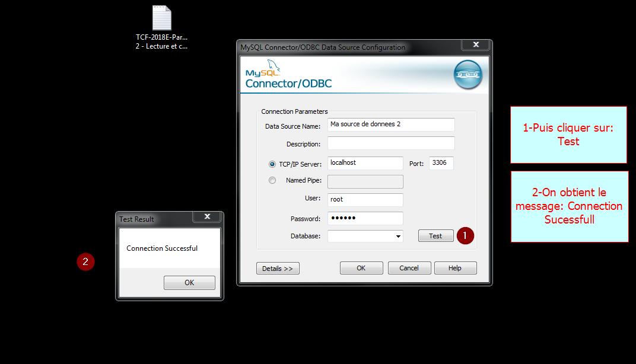Open Help for the ODBC connector
Image resolution: width=636 pixels, height=364 pixels.
tap(455, 268)
